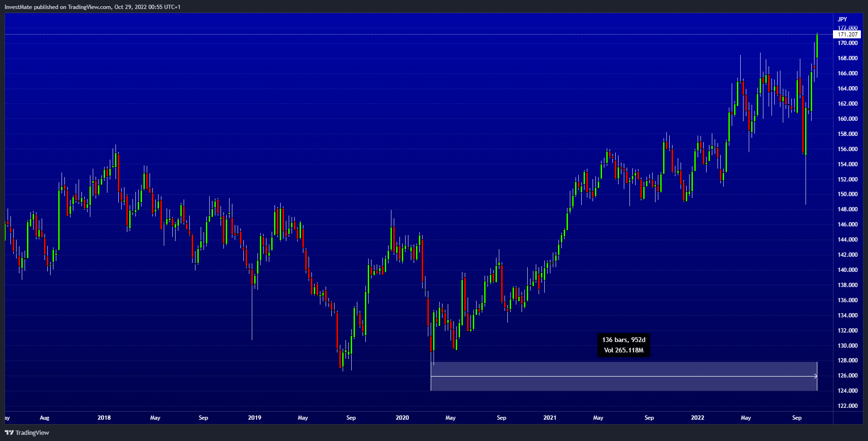Screen dimensions: 868x441
Task: Click the 150.000 price axis label
Action: tap(848, 194)
